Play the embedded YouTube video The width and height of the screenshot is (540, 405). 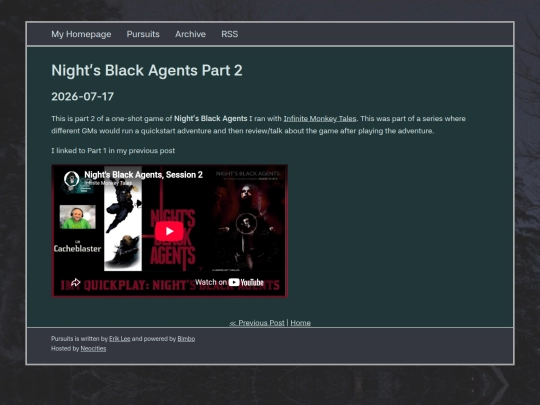(x=169, y=231)
